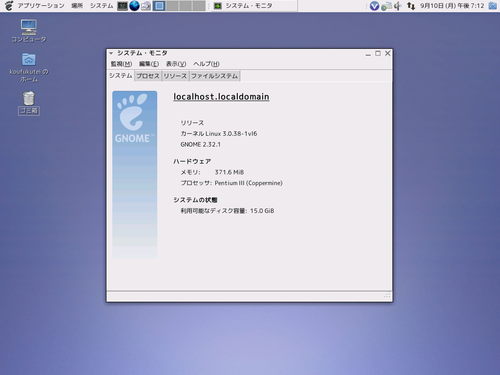
Task: Launch the terminal from the panel icon
Action: click(x=122, y=6)
